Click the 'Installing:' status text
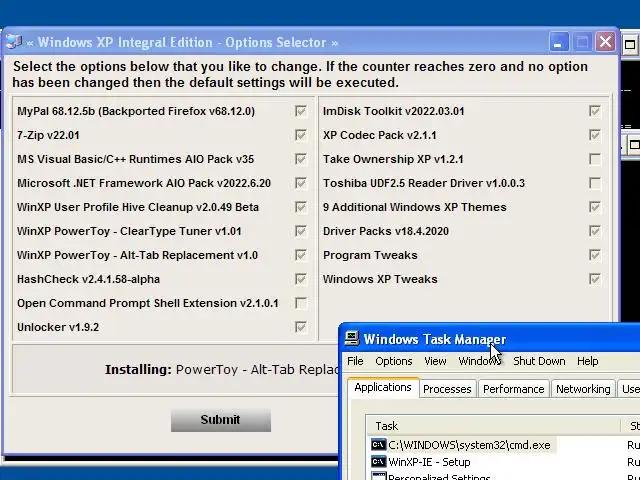The height and width of the screenshot is (480, 640). click(138, 369)
